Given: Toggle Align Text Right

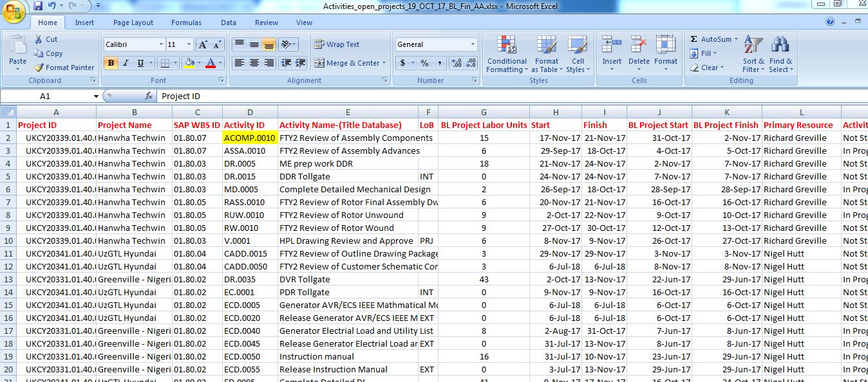Looking at the screenshot, I should click(269, 63).
